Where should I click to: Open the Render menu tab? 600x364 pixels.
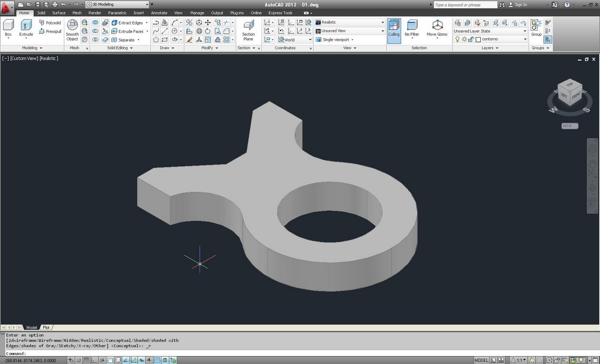click(x=94, y=12)
